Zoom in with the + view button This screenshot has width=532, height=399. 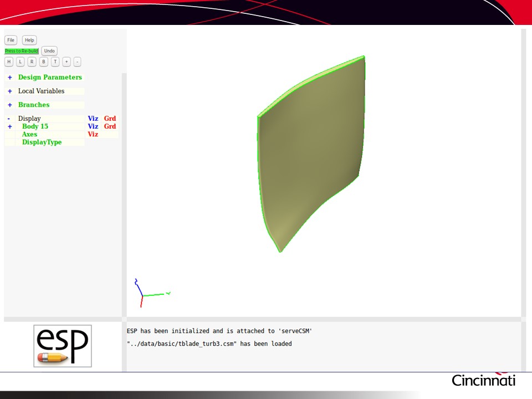point(66,62)
